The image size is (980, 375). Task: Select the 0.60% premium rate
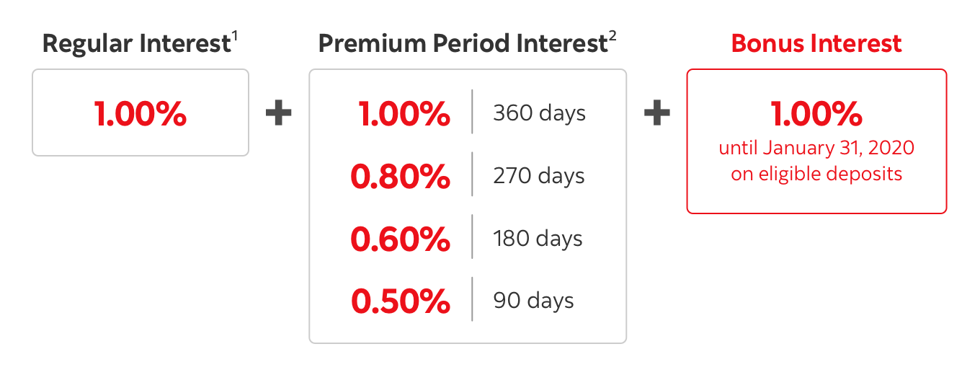pyautogui.click(x=401, y=239)
